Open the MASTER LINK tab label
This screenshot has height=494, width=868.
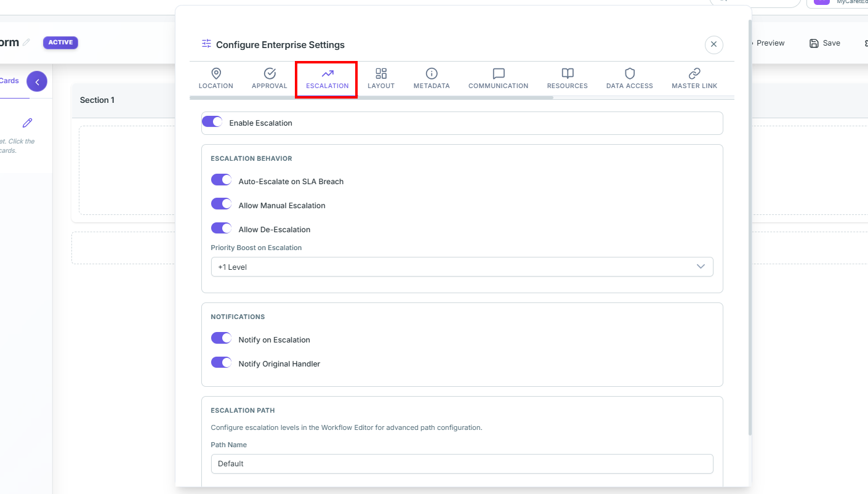(x=694, y=86)
